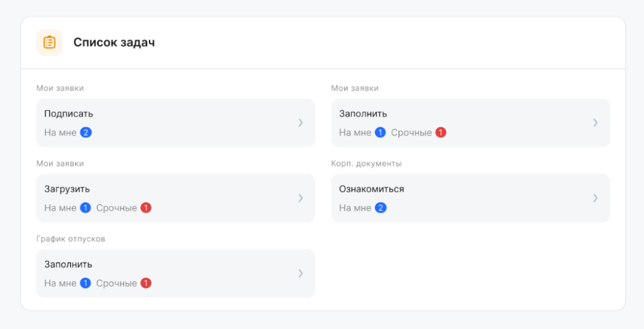This screenshot has width=644, height=329.
Task: Expand the Загрузить card chevron arrow
Action: click(x=300, y=198)
